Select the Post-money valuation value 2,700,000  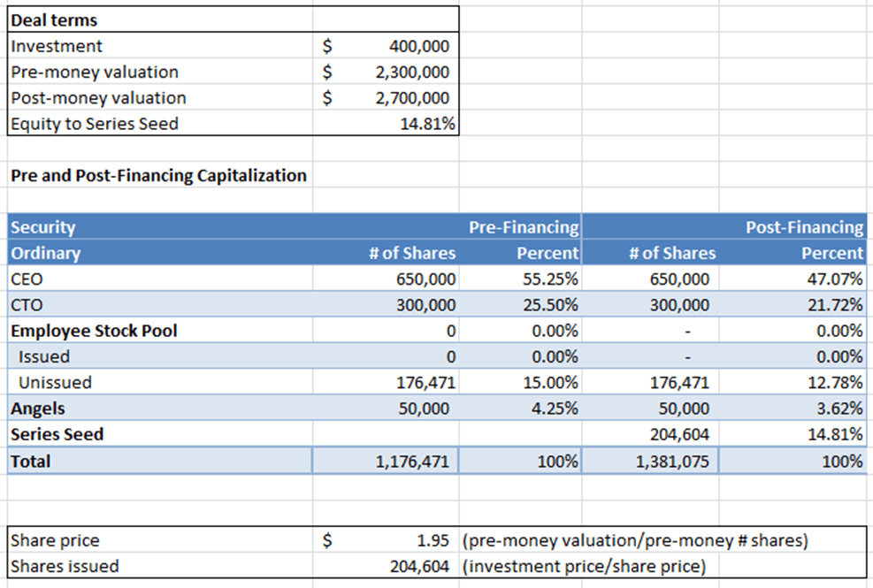386,97
